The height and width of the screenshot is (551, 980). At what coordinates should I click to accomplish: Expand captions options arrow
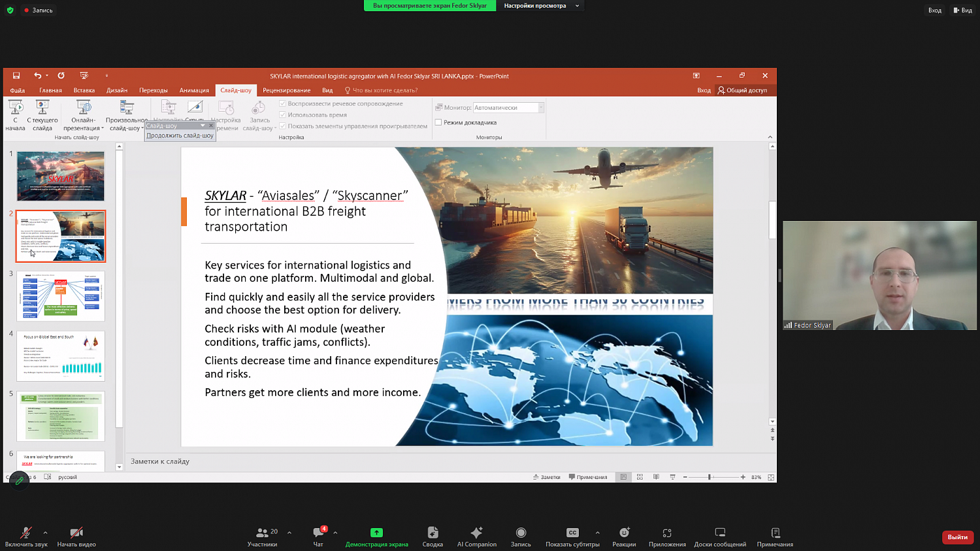597,533
